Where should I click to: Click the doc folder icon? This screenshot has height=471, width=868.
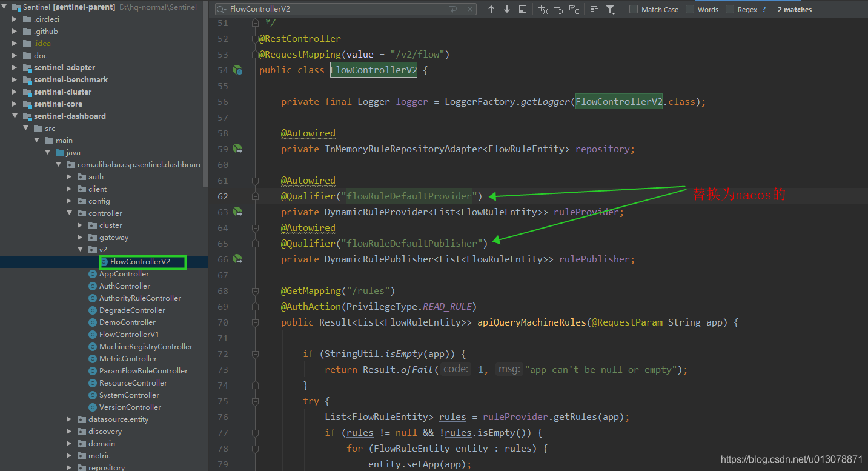click(27, 55)
